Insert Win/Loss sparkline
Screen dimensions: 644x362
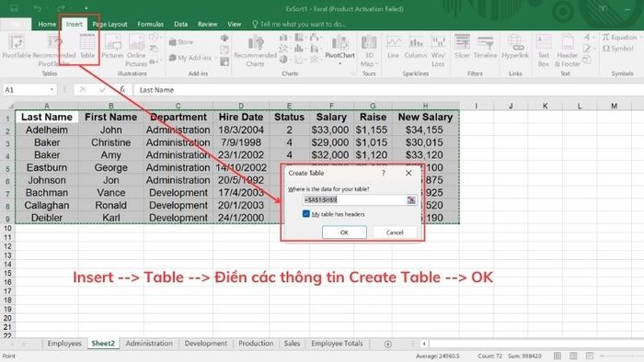click(x=438, y=50)
